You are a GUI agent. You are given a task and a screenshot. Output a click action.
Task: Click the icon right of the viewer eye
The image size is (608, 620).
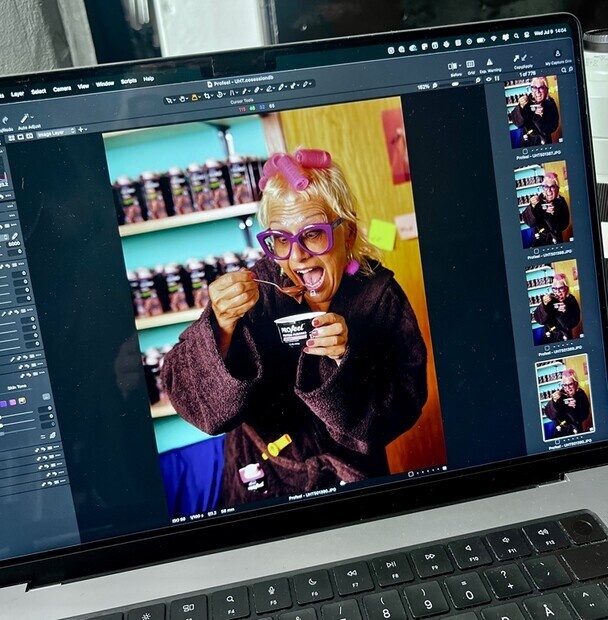497,78
